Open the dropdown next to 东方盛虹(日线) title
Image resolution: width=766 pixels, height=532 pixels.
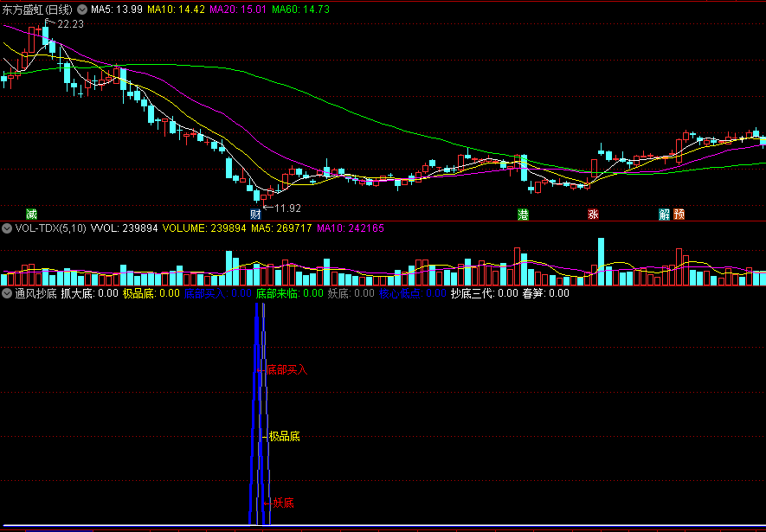[x=82, y=10]
